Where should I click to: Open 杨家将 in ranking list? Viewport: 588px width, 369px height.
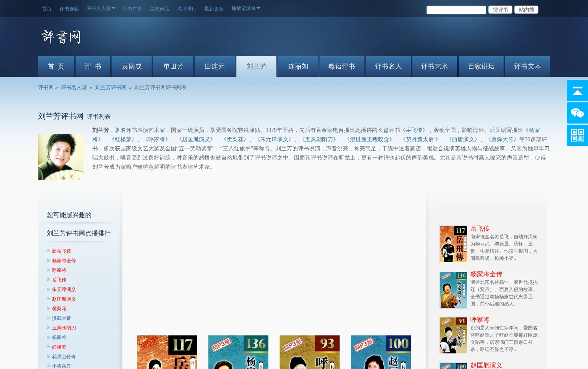(59, 337)
